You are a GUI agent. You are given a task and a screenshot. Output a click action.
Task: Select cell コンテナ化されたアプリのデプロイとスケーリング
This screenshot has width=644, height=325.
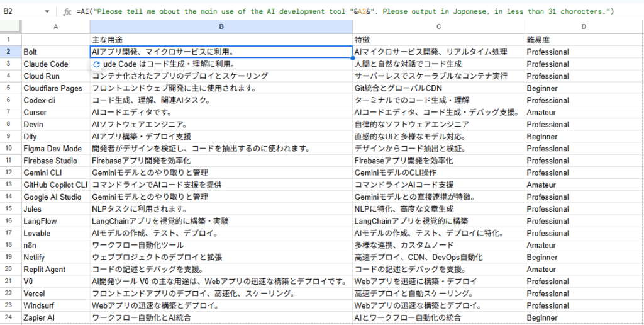[221, 76]
